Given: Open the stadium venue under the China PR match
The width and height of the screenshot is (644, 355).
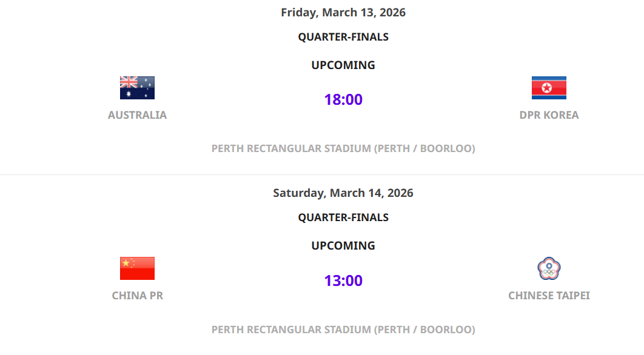Looking at the screenshot, I should pos(343,330).
